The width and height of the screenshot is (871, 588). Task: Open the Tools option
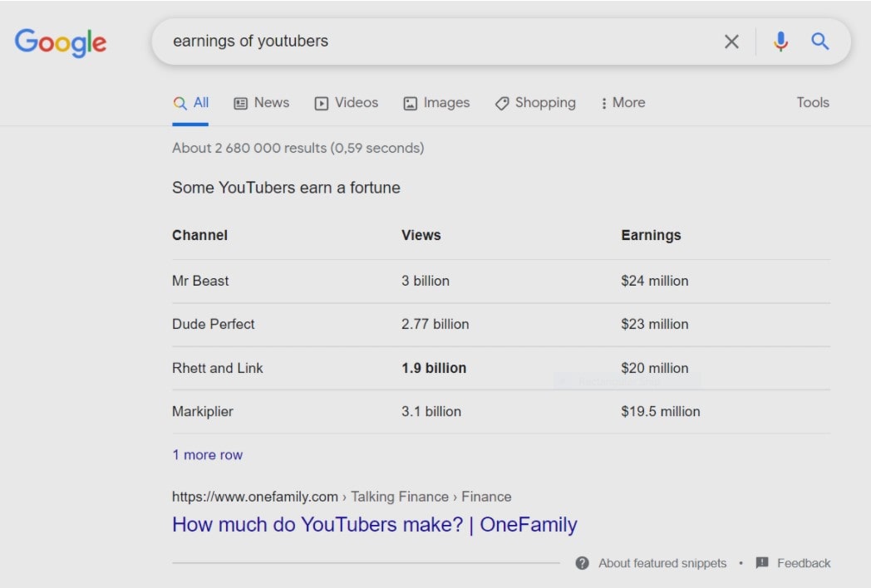point(813,103)
